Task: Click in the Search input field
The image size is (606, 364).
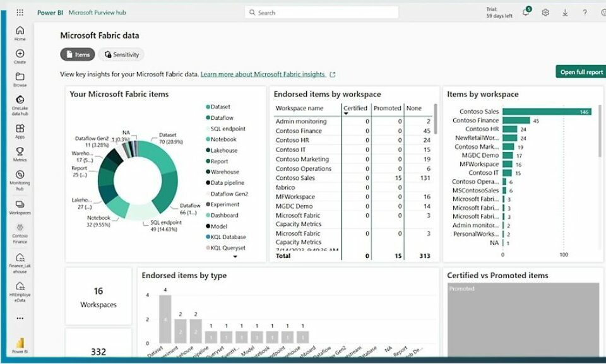Action: (322, 13)
